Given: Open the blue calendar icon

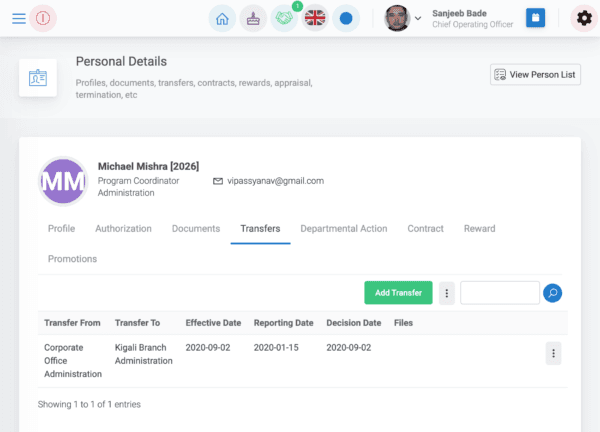Looking at the screenshot, I should 535,18.
